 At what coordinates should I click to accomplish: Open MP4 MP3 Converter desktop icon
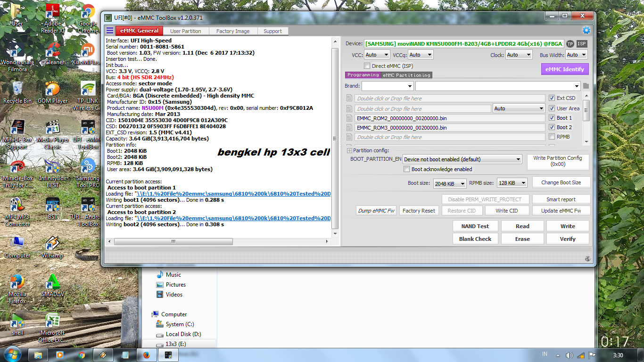pyautogui.click(x=17, y=212)
